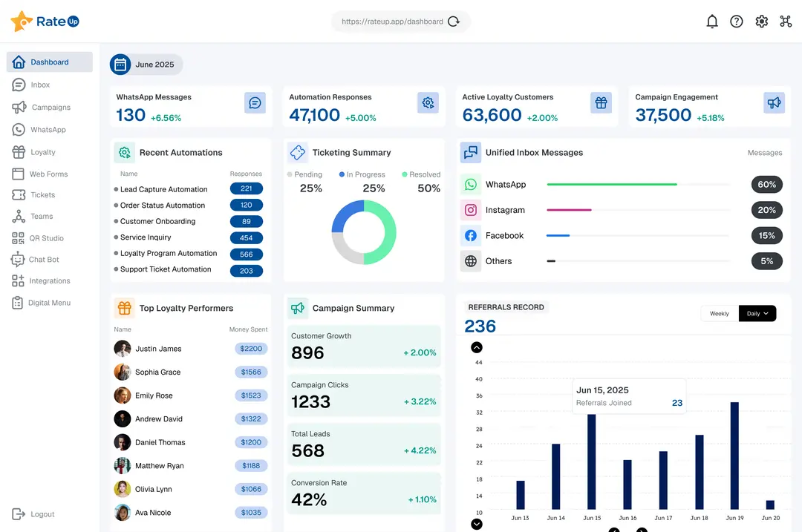Open the settings gear icon
Viewport: 802px width, 532px height.
tap(761, 21)
